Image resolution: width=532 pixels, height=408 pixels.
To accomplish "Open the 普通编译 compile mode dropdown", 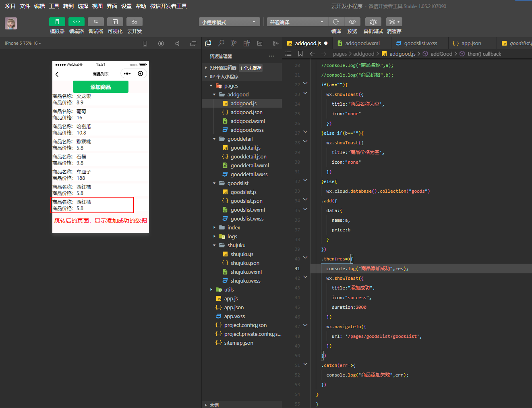I will click(297, 22).
